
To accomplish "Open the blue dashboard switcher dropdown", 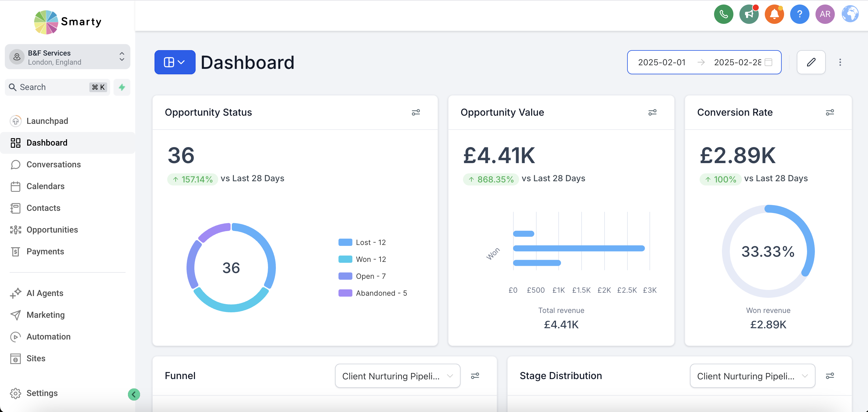I will pos(174,62).
